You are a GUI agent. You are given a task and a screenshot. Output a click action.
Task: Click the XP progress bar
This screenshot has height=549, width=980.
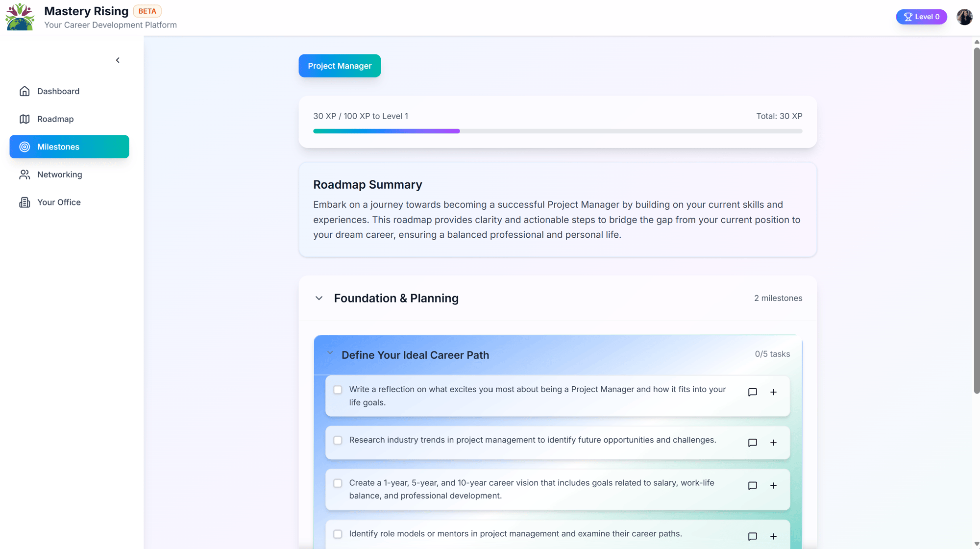[x=558, y=131]
